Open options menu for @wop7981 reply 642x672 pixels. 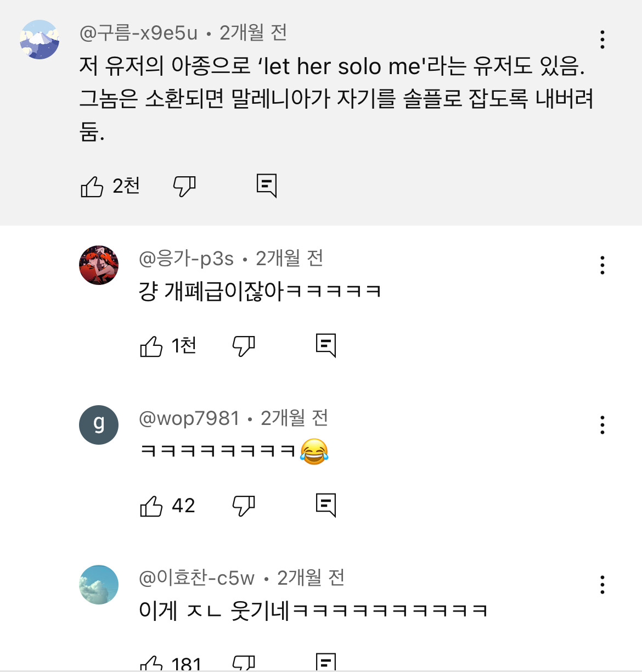click(602, 425)
